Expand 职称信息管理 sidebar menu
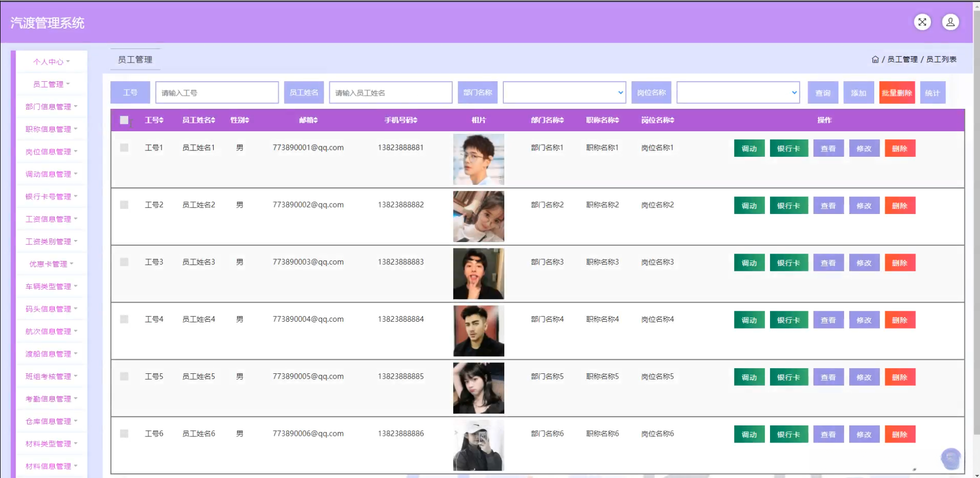 (x=52, y=129)
